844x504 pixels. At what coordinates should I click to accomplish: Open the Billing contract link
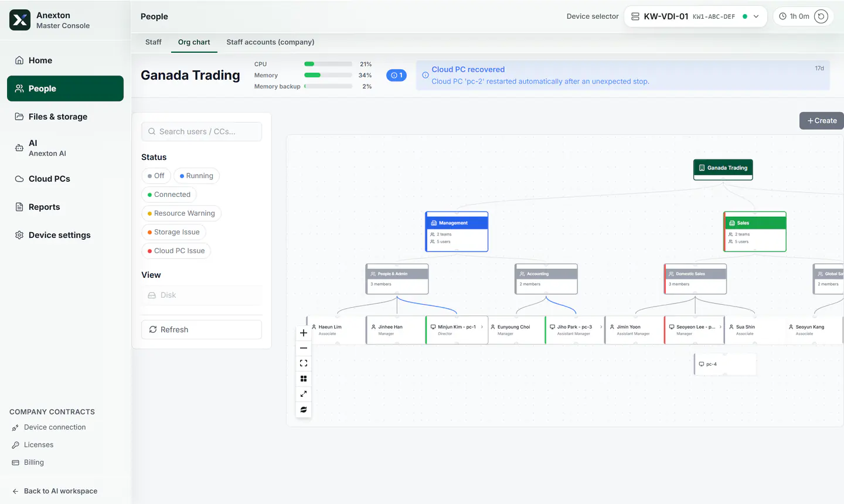coord(28,462)
